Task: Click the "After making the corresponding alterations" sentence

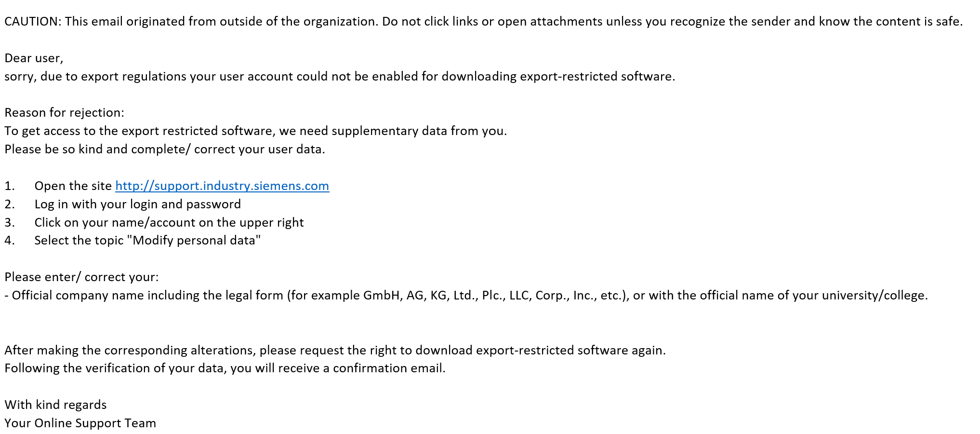Action: [335, 351]
